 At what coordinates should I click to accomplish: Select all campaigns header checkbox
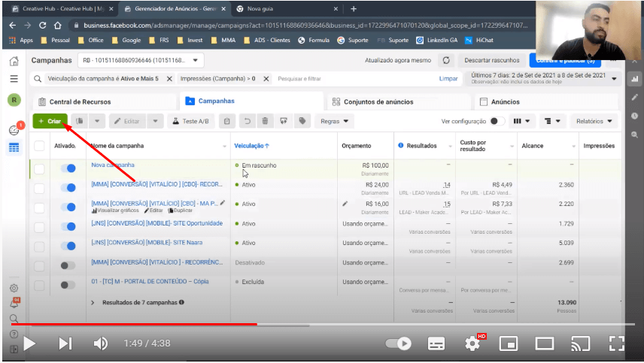[x=39, y=146]
